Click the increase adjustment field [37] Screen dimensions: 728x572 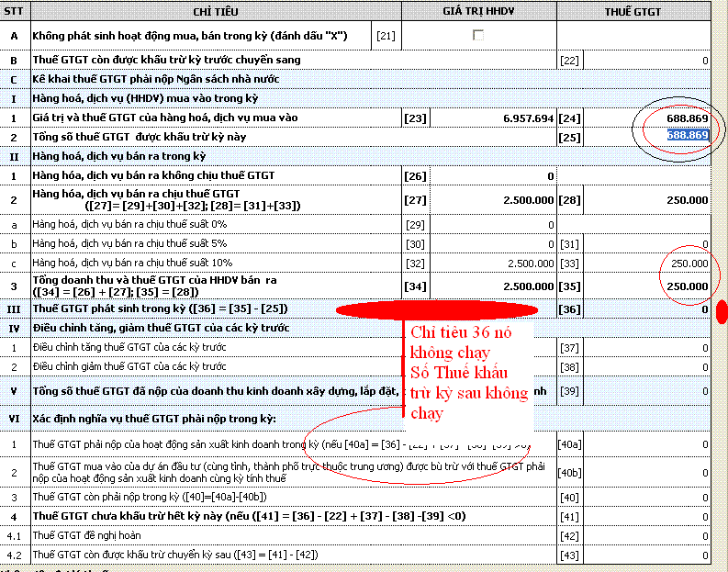tap(647, 348)
